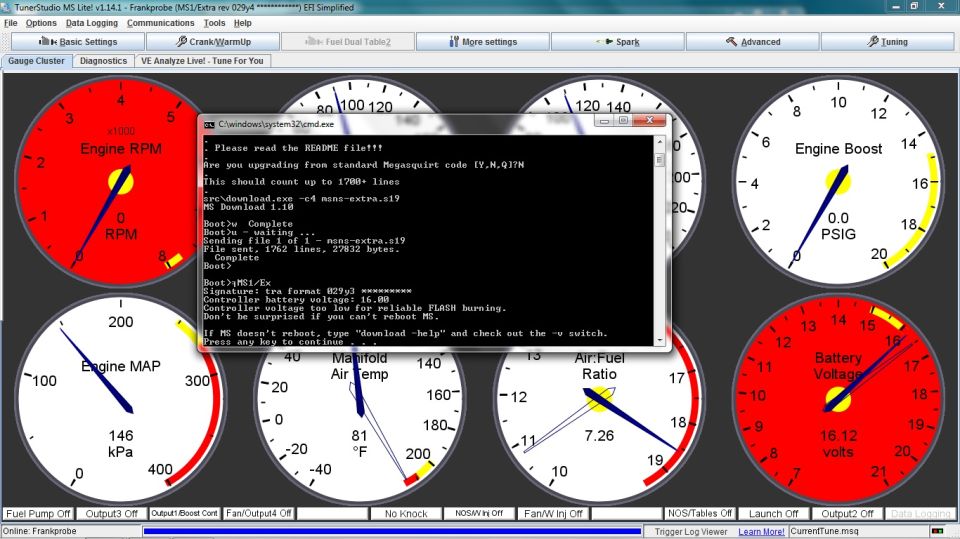Open the Crank/WarmUp toolbar dropdown
This screenshot has width=960, height=539.
pyautogui.click(x=213, y=42)
